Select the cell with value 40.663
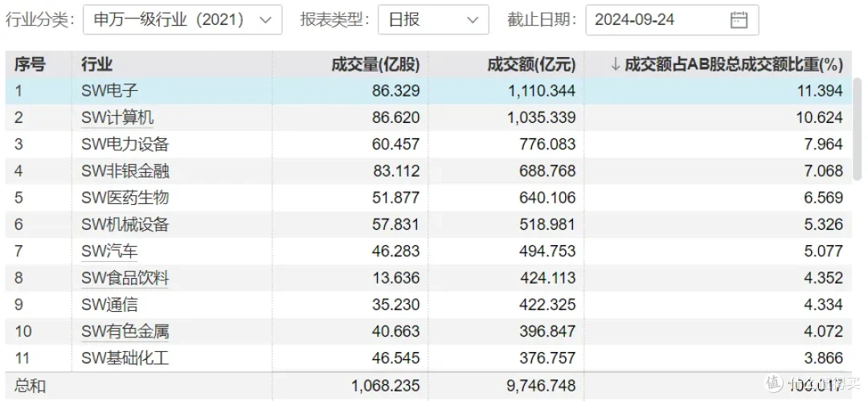The image size is (868, 401). [x=394, y=331]
